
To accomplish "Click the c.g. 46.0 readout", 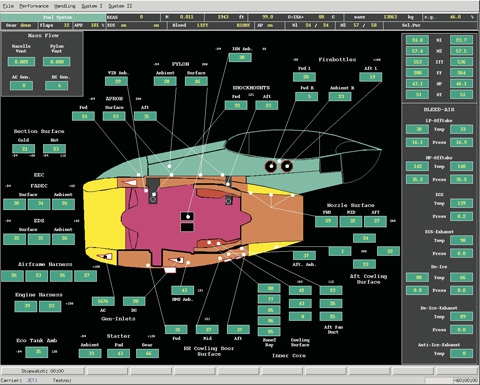I will 450,17.
